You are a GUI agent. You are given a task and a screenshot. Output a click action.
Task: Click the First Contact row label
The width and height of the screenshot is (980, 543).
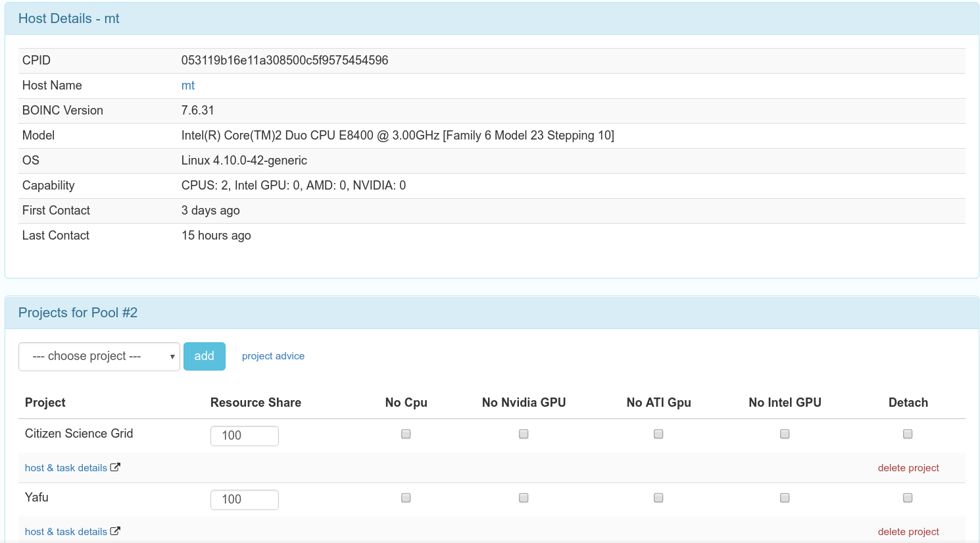[x=56, y=211]
